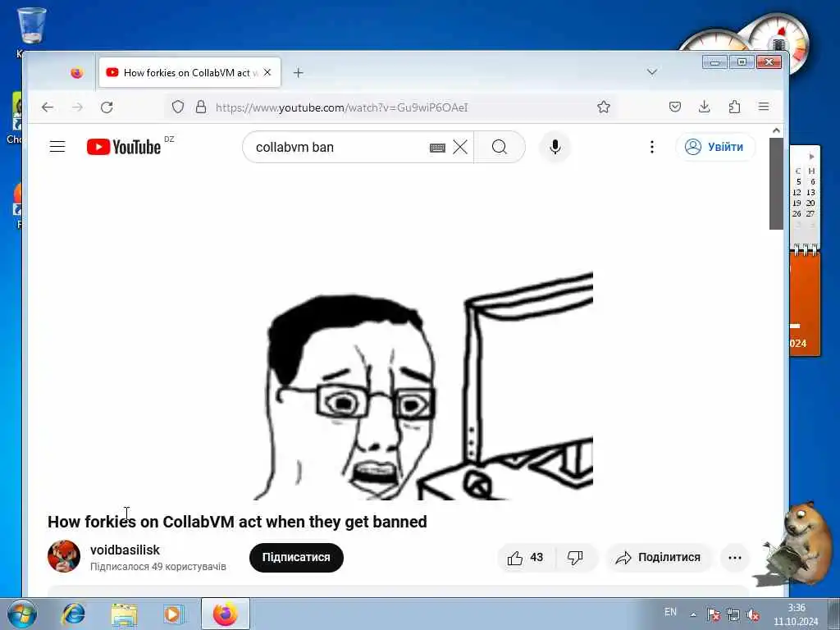
Task: Change the EN input language indicator
Action: 670,612
